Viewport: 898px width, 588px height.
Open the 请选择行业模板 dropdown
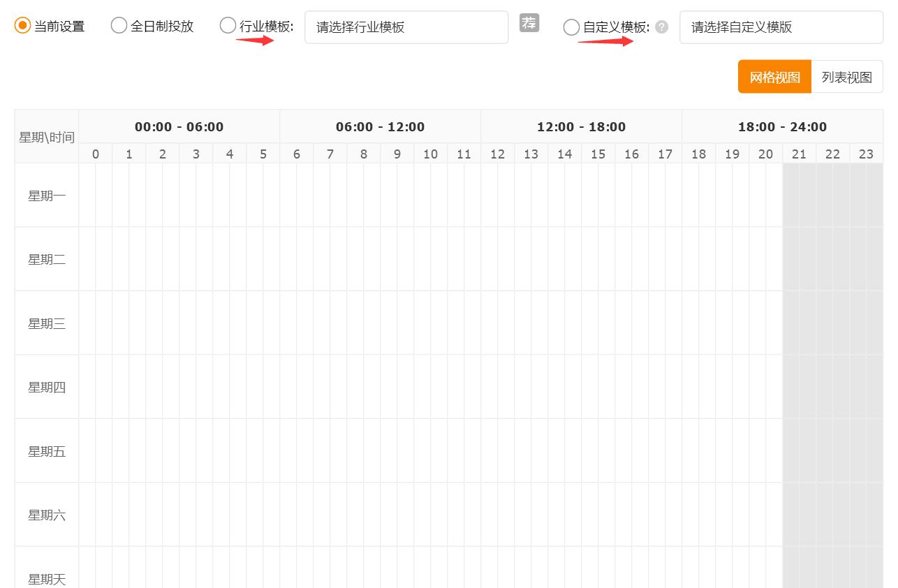406,27
